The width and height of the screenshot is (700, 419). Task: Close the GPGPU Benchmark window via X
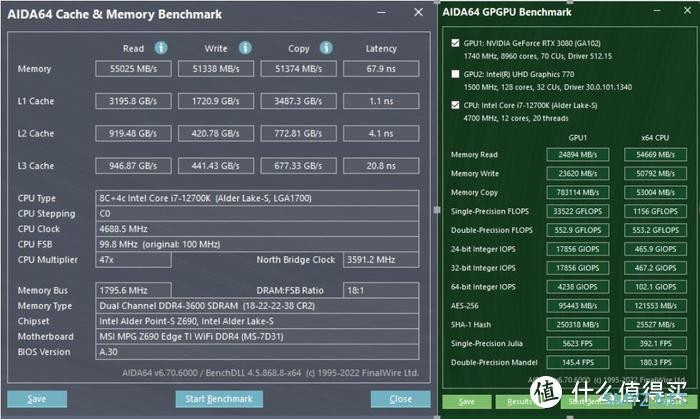687,10
